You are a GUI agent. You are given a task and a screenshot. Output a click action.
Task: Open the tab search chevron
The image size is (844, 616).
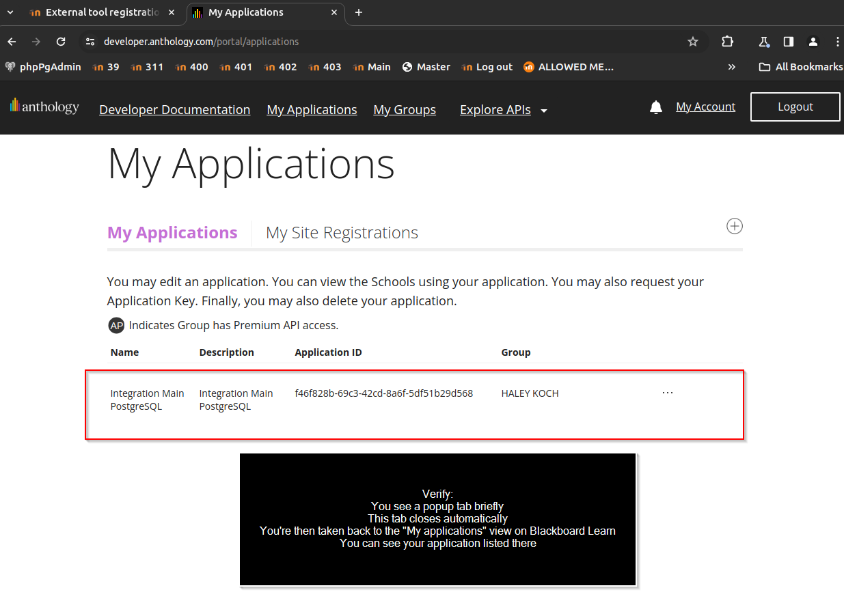point(10,12)
